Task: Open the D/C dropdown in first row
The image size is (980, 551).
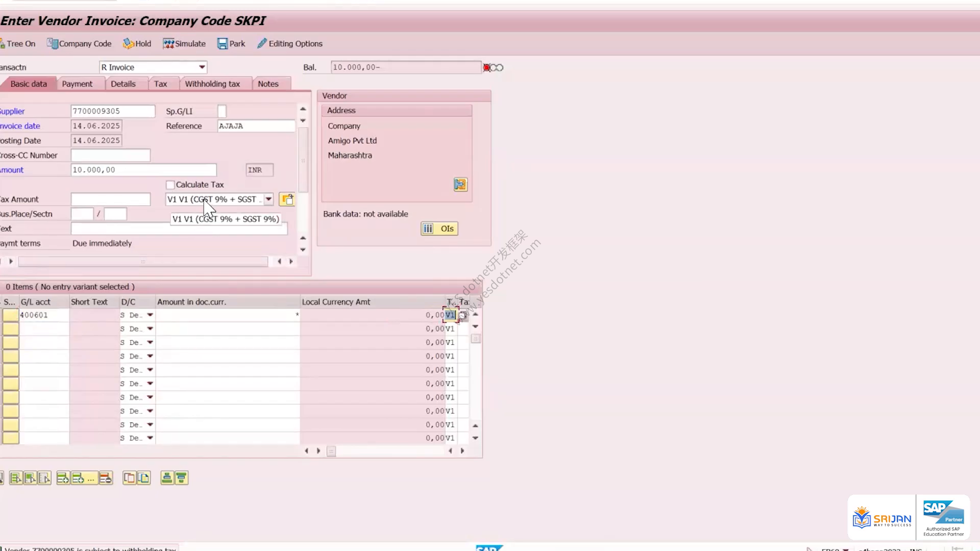Action: [x=150, y=315]
